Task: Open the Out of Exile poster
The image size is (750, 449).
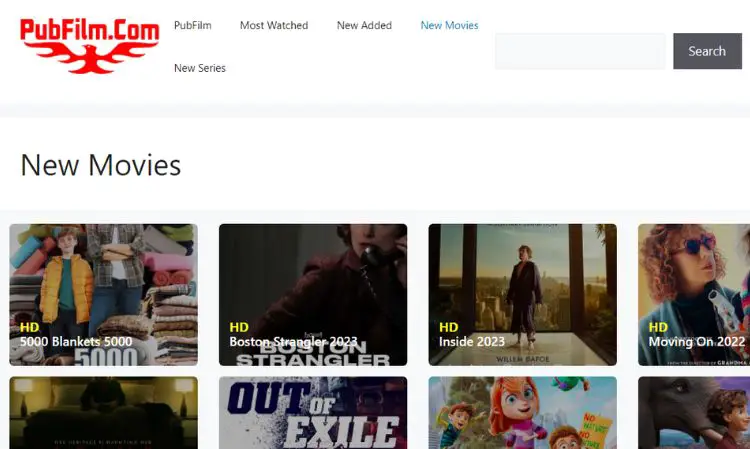Action: [313, 413]
